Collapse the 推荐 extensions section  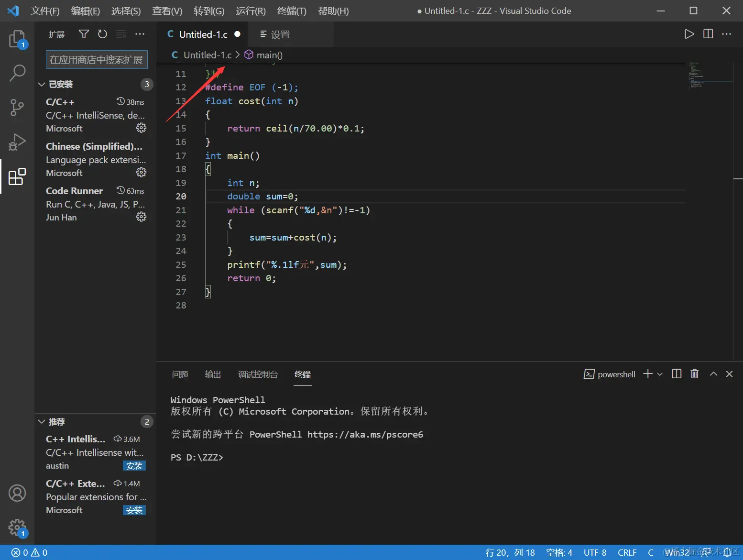pos(42,422)
